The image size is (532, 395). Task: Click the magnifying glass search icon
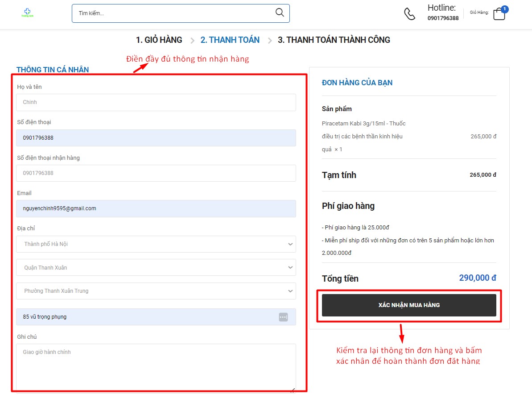pos(280,12)
